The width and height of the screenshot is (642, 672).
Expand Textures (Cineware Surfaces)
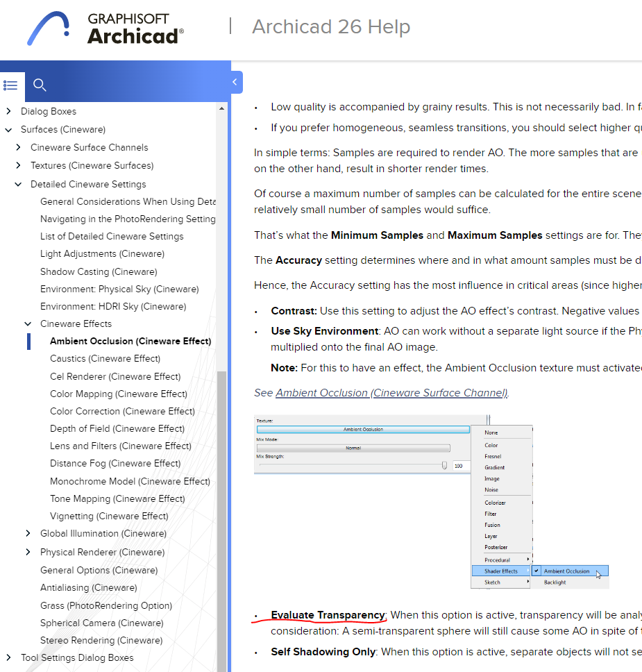pos(18,165)
